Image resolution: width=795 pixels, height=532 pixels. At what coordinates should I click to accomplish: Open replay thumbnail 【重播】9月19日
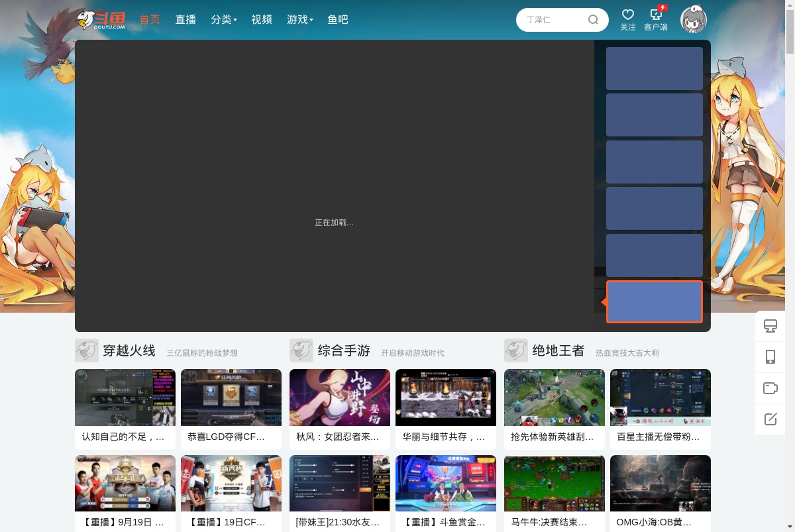(125, 483)
